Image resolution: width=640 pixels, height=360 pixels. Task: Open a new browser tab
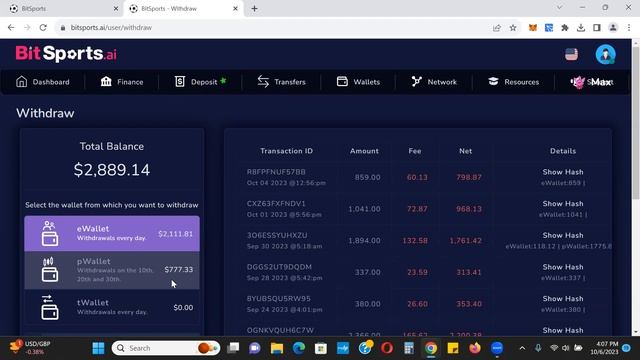click(254, 9)
